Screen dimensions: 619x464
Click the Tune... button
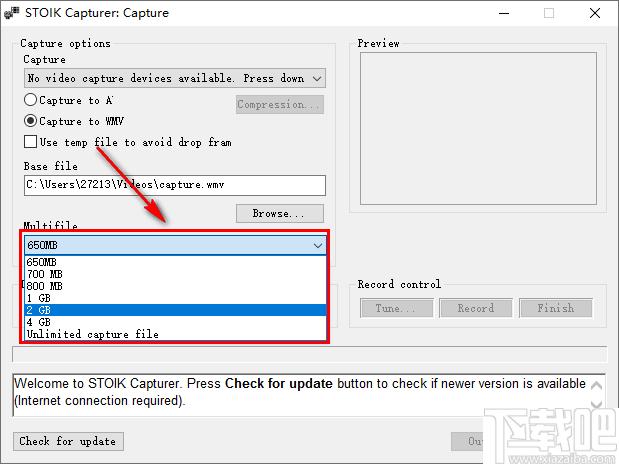click(397, 308)
